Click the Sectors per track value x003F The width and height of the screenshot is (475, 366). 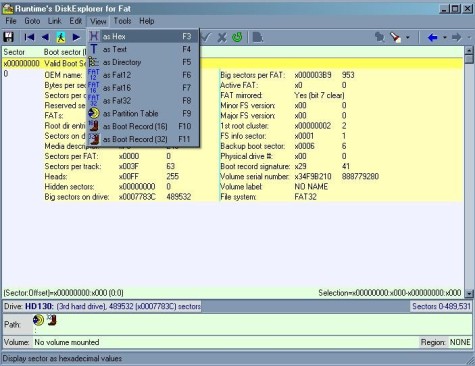tap(129, 166)
